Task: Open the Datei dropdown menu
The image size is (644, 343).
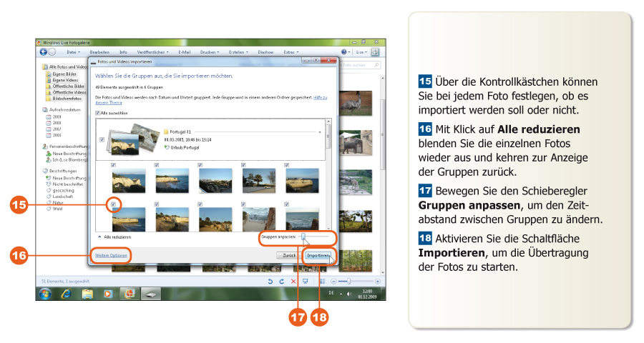Action: click(72, 52)
